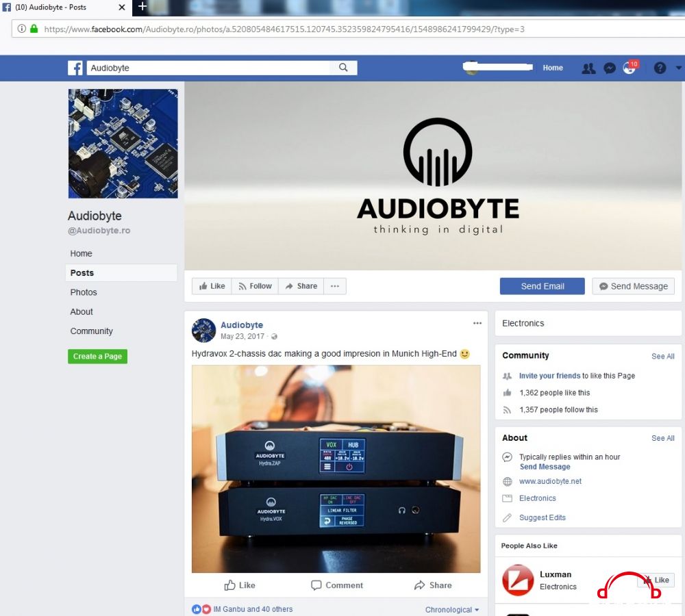Viewport: 685px width, 616px height.
Task: Expand the account dropdown arrow in top bar
Action: pyautogui.click(x=678, y=68)
